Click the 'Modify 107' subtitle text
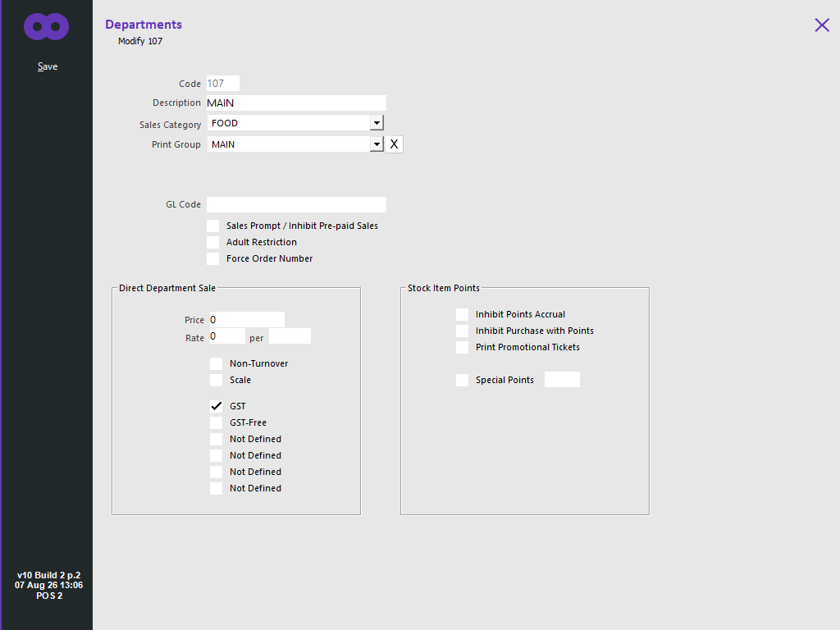This screenshot has height=630, width=840. (x=140, y=41)
